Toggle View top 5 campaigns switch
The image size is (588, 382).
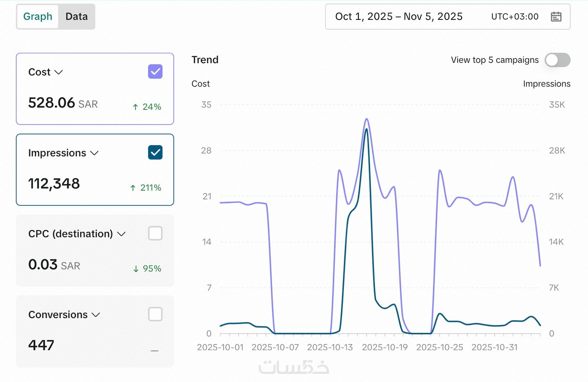click(x=557, y=60)
